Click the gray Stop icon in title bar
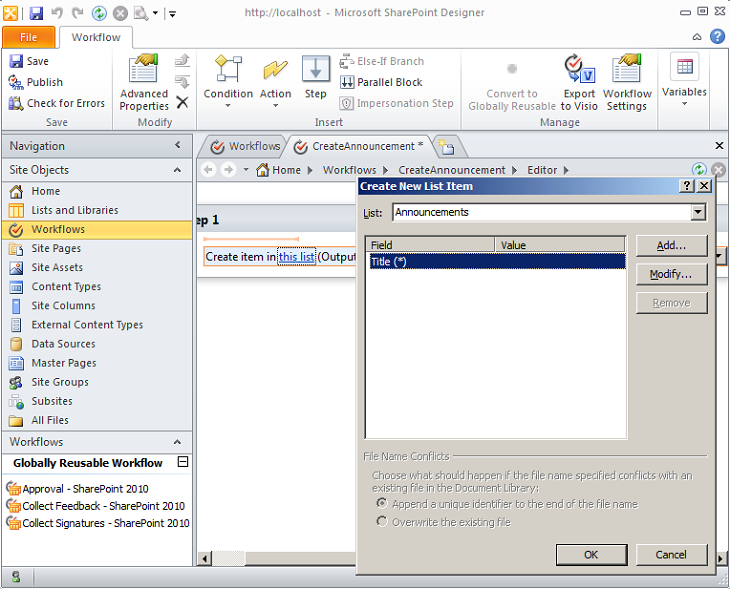This screenshot has width=730, height=589. click(x=120, y=13)
